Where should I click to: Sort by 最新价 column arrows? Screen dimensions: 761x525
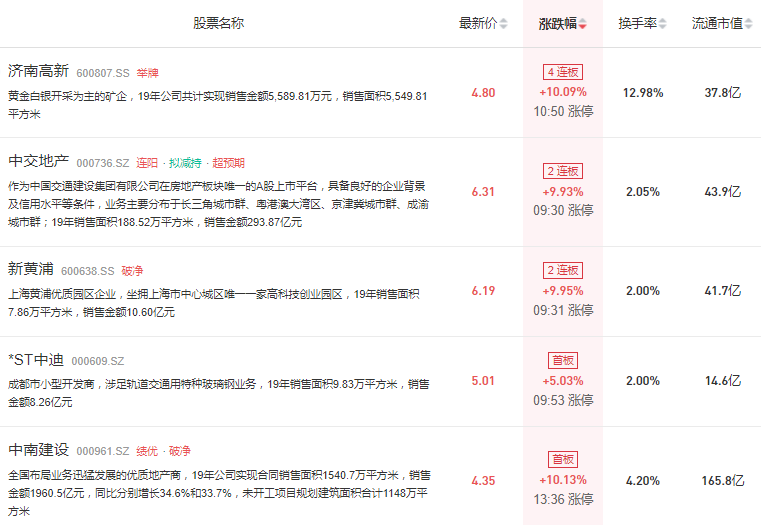(503, 23)
